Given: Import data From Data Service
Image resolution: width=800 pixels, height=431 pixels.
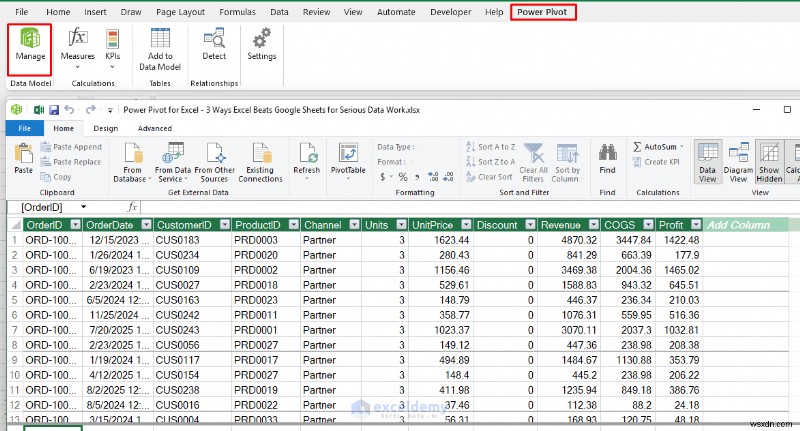Looking at the screenshot, I should click(172, 162).
